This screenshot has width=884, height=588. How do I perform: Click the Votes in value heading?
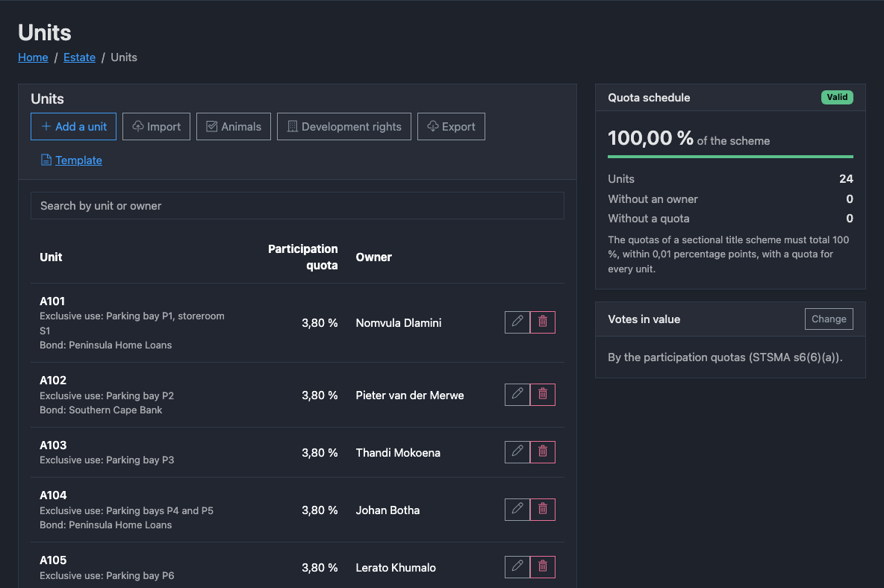pos(644,319)
